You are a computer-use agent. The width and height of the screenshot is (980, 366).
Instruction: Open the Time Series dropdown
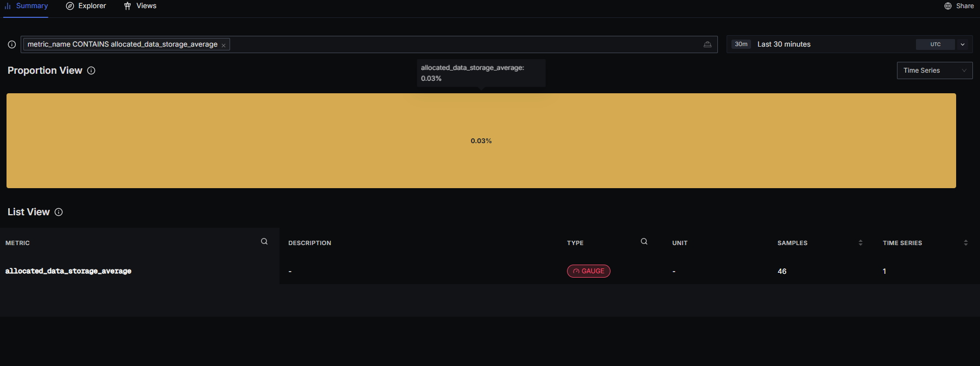point(934,70)
